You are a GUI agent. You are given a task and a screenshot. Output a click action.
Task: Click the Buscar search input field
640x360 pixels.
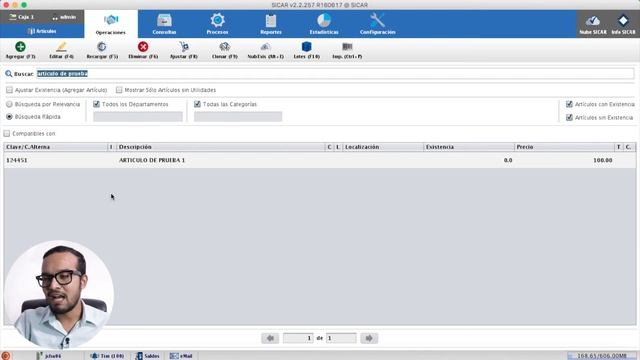point(335,74)
